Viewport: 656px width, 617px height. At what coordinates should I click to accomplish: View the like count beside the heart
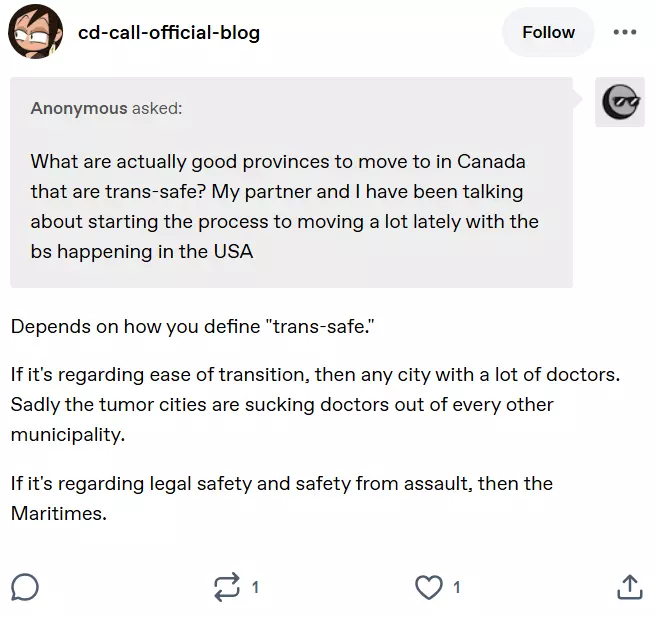457,587
